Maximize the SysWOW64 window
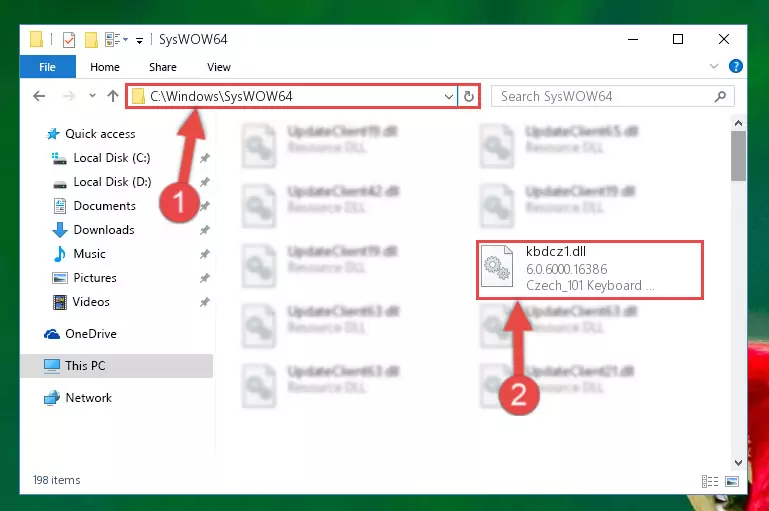Viewport: 769px width, 511px height. pos(678,39)
